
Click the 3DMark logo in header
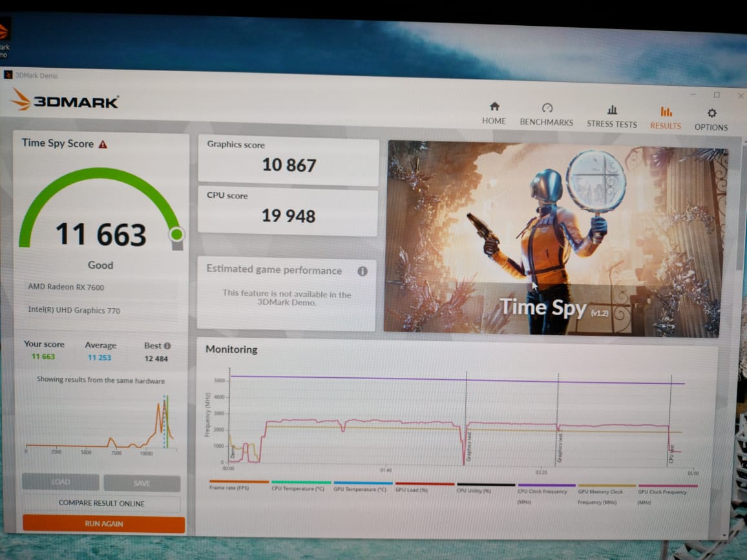pyautogui.click(x=65, y=101)
